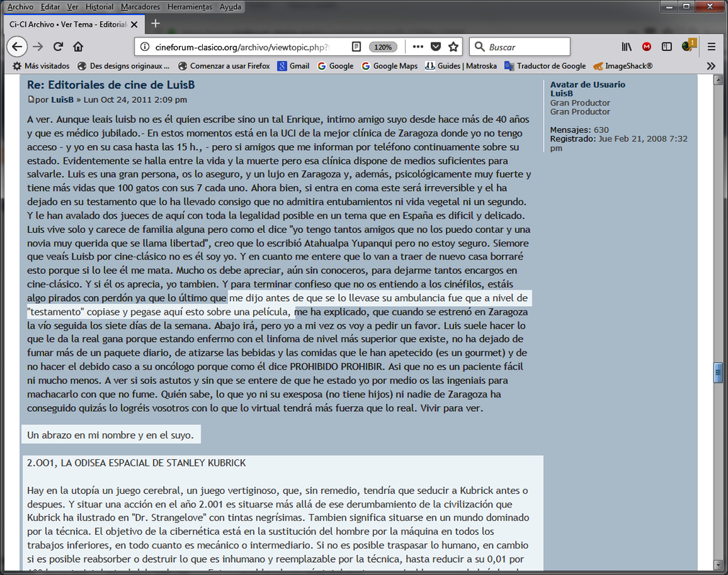Click vertical scrollbar down arrow
Image resolution: width=728 pixels, height=575 pixels.
pyautogui.click(x=718, y=565)
